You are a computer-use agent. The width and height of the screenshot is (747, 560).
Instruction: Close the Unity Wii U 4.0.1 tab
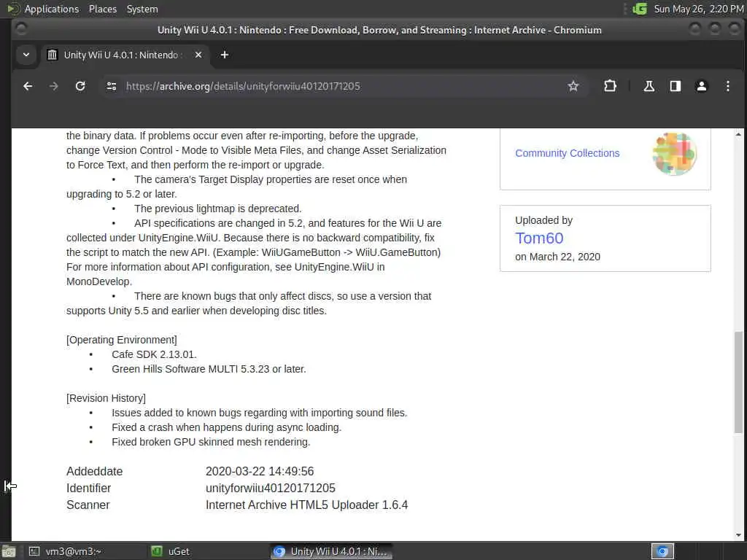point(198,55)
